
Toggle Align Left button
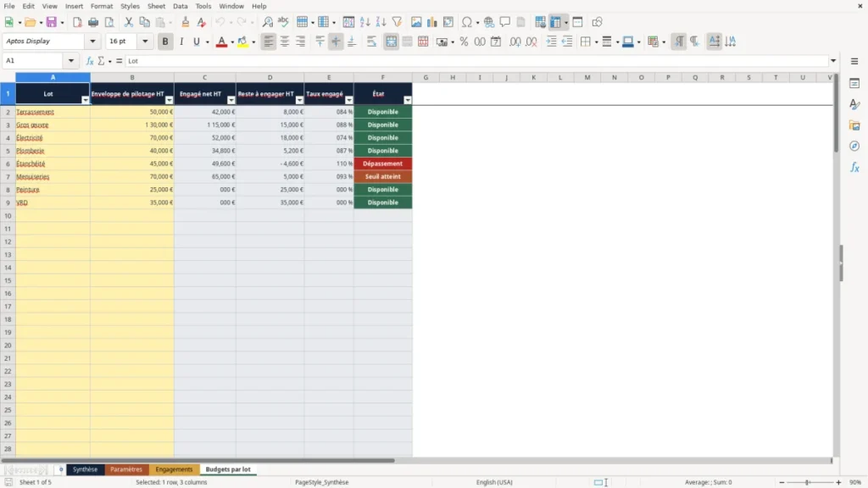tap(269, 42)
